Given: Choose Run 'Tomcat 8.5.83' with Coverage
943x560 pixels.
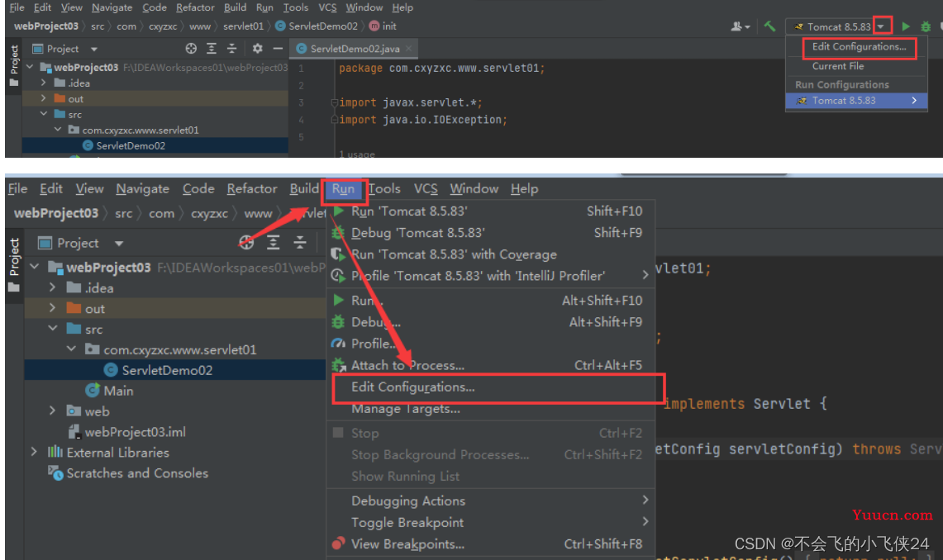Looking at the screenshot, I should tap(491, 254).
